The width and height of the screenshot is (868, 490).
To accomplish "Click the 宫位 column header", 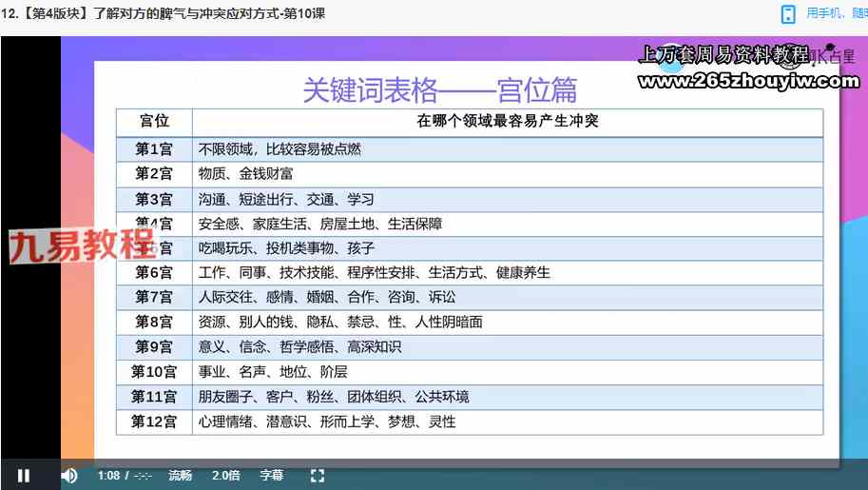I will [x=154, y=121].
